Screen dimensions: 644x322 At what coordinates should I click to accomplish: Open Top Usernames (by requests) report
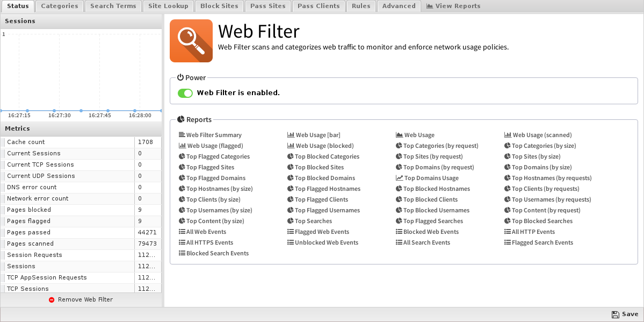click(551, 199)
